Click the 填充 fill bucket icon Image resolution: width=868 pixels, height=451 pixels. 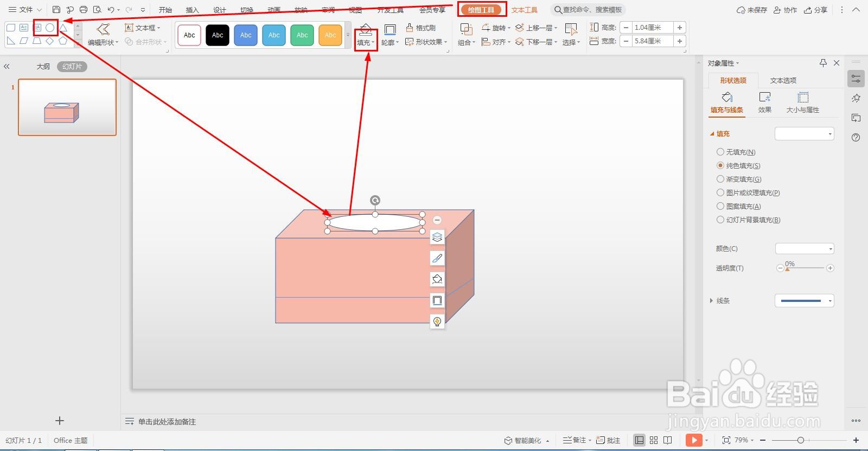(365, 30)
